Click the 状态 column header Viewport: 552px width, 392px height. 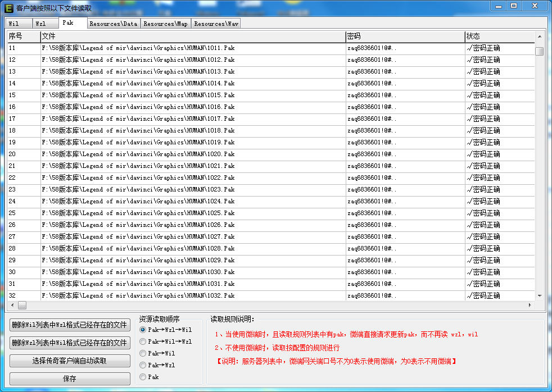499,37
